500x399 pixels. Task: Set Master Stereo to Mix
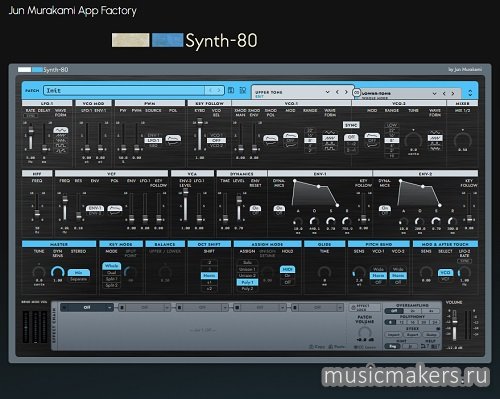78,273
